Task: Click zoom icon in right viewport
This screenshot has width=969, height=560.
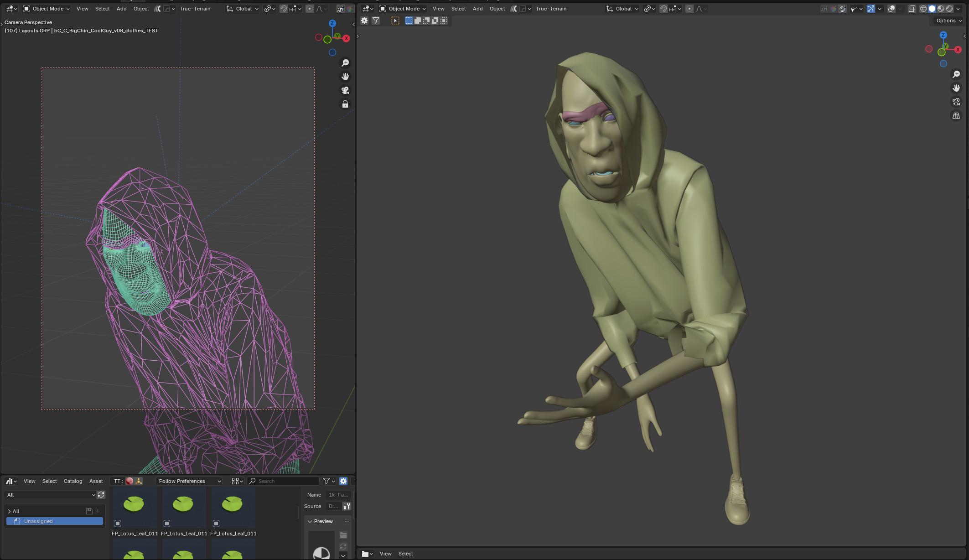Action: coord(956,74)
